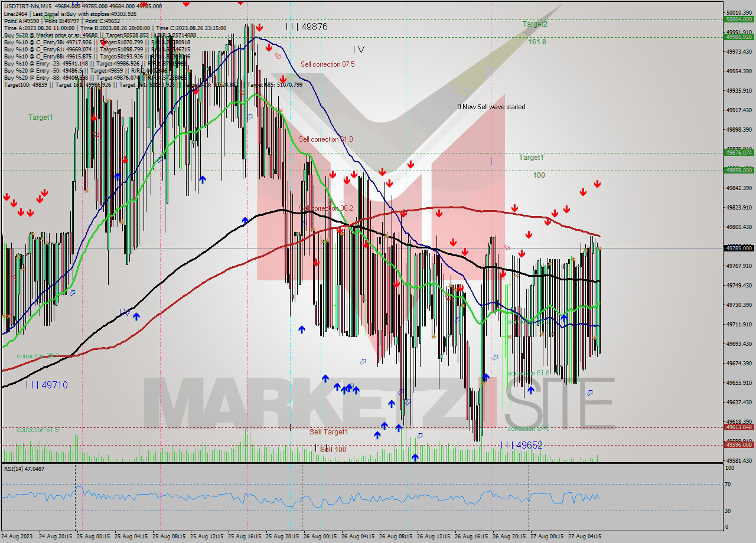The image size is (756, 543).
Task: Select the hollow pink arrow beside Sell correction 87.5
Action: pyautogui.click(x=278, y=56)
